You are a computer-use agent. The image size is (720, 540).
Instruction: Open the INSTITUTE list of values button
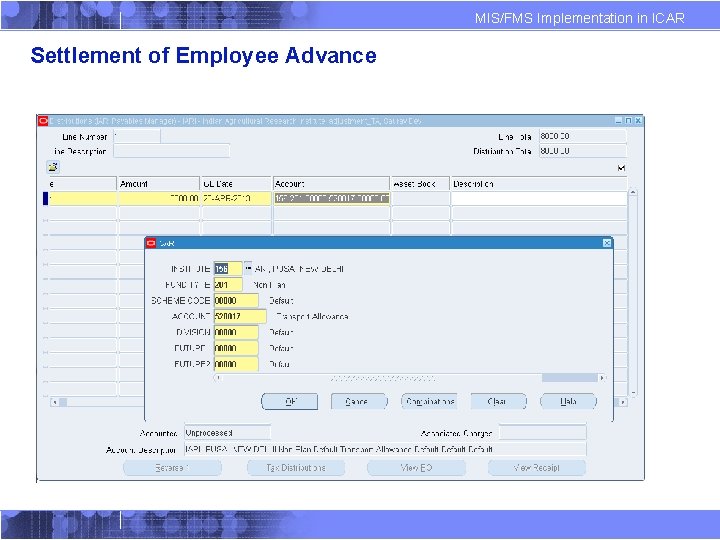248,267
